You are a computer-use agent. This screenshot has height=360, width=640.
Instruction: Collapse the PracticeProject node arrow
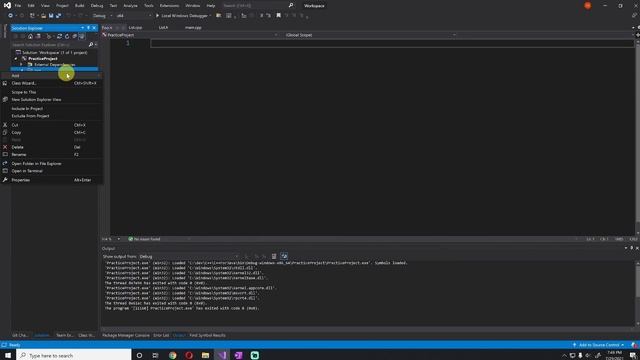[x=16, y=58]
